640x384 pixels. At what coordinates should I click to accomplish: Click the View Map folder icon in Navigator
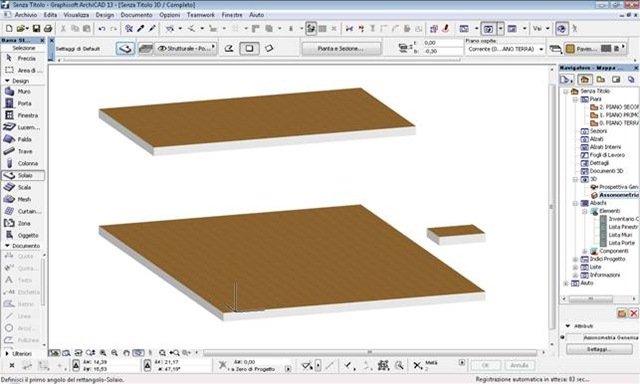600,80
